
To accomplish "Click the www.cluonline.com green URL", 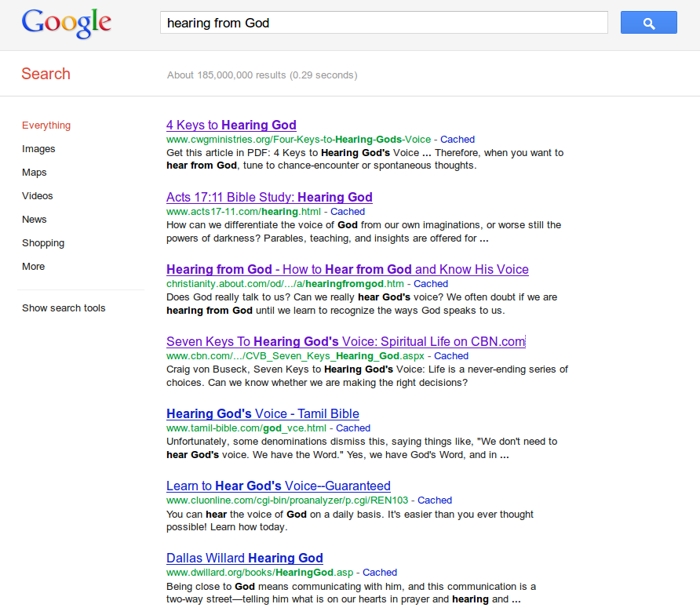I will tap(287, 500).
